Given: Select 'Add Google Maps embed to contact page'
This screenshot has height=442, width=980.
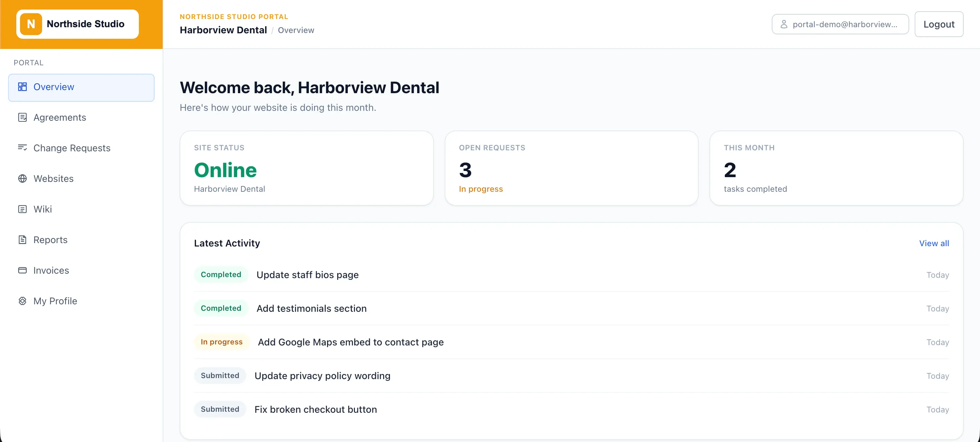Looking at the screenshot, I should (351, 342).
